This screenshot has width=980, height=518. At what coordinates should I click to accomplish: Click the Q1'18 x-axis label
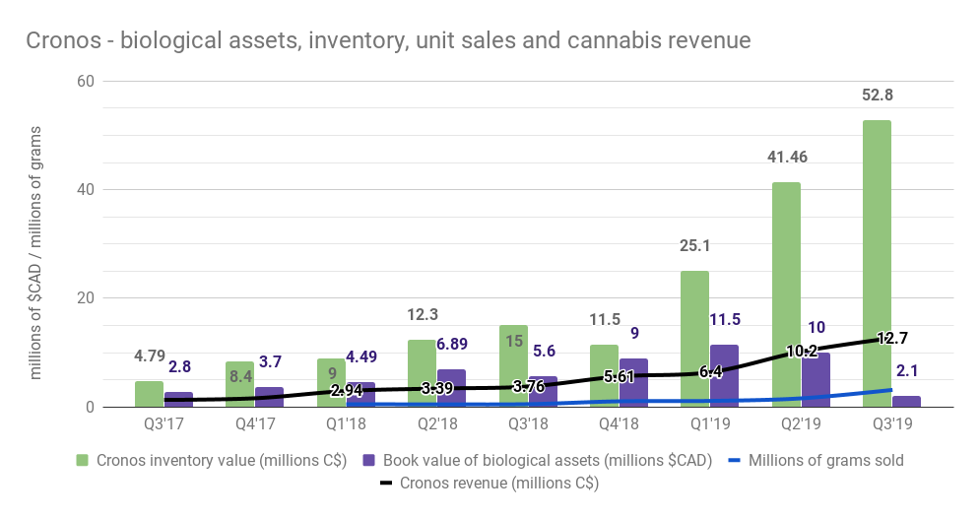[346, 423]
